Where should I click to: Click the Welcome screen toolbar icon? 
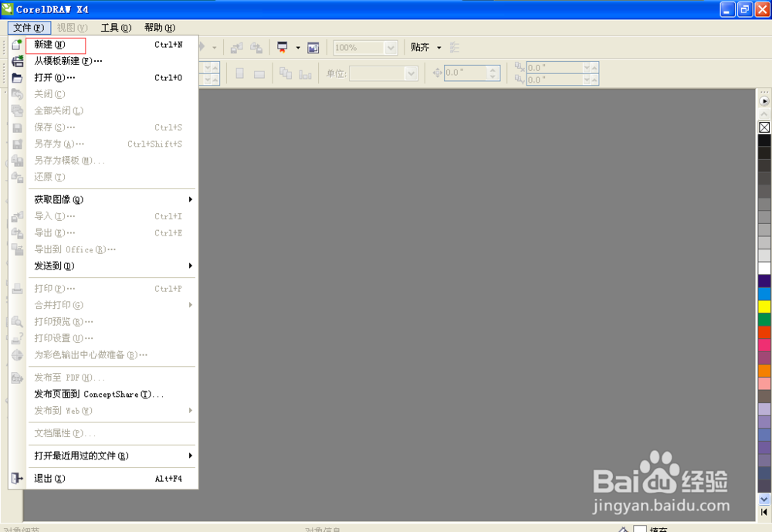coord(313,48)
